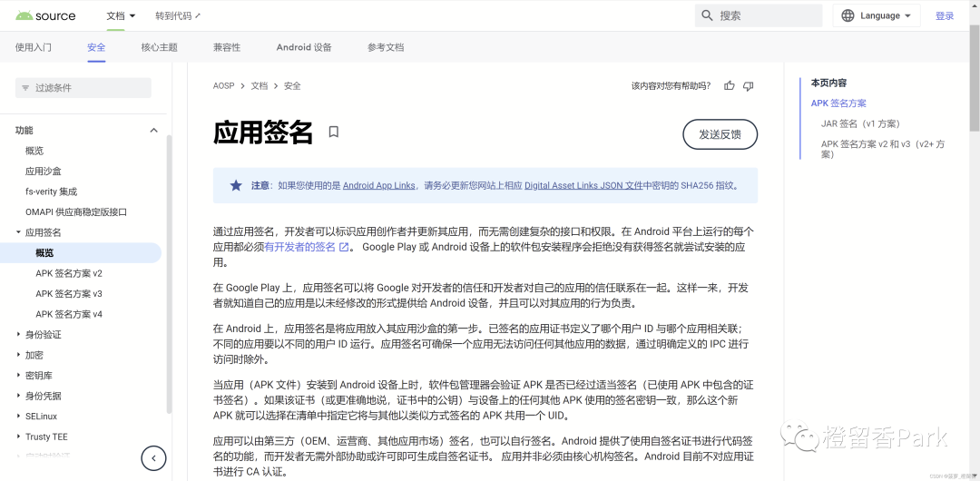Collapse the 功能 section
Screen dimensions: 980x481
click(153, 130)
